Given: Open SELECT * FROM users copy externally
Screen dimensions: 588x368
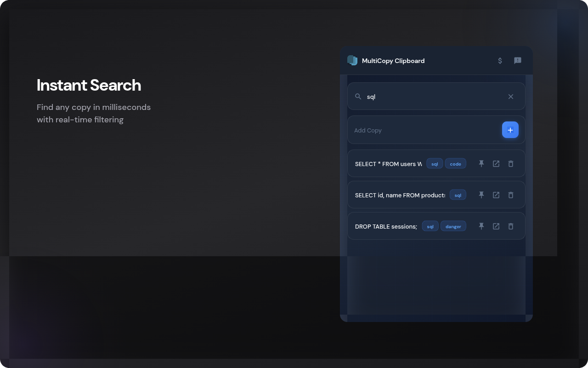Looking at the screenshot, I should (496, 164).
